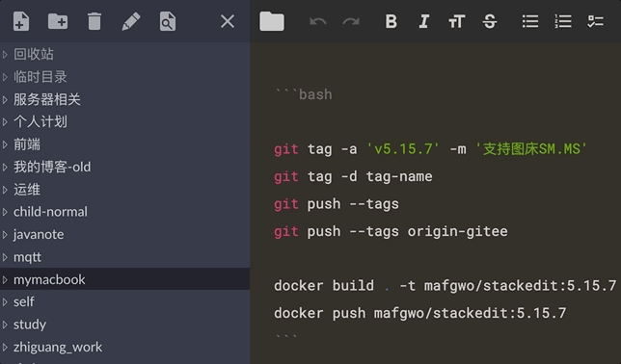Viewport: 621px width, 364px height.
Task: Expand the javanote folder arrow
Action: point(5,235)
